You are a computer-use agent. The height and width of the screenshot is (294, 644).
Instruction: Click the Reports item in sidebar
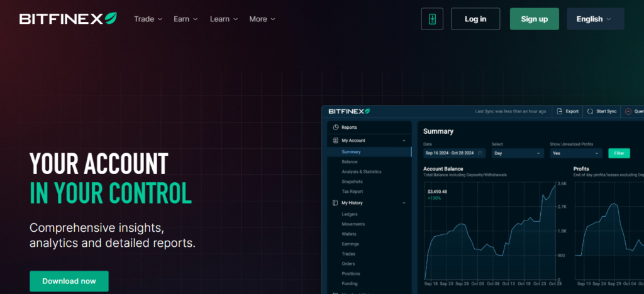(x=369, y=128)
